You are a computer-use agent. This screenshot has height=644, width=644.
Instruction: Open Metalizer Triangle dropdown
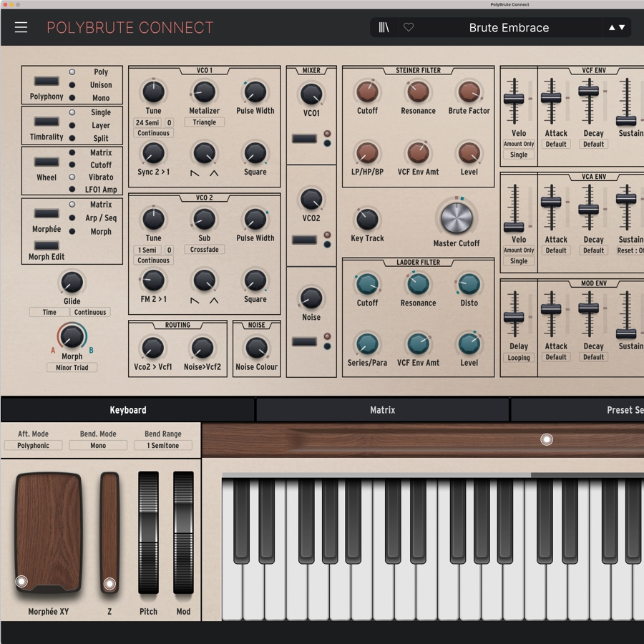[204, 122]
